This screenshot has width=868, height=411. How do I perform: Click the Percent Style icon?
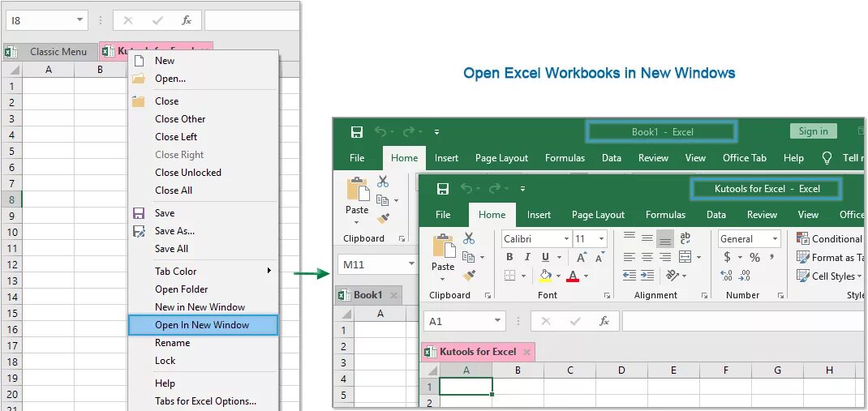[754, 257]
